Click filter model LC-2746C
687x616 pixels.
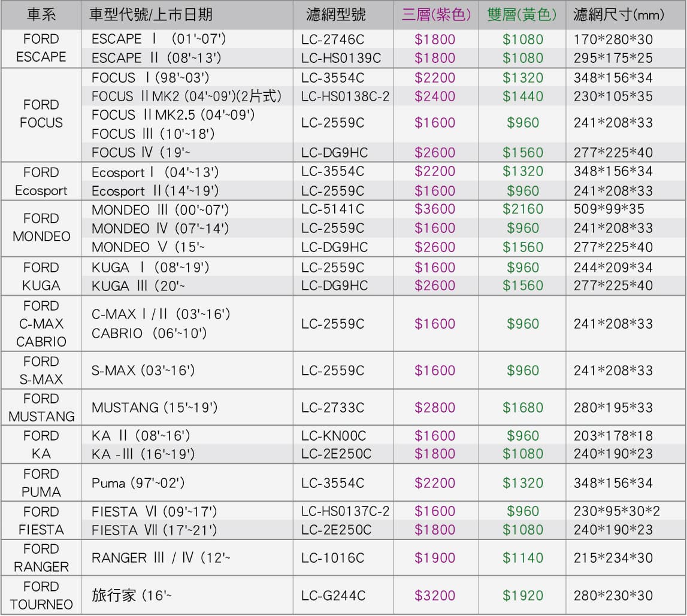[332, 40]
